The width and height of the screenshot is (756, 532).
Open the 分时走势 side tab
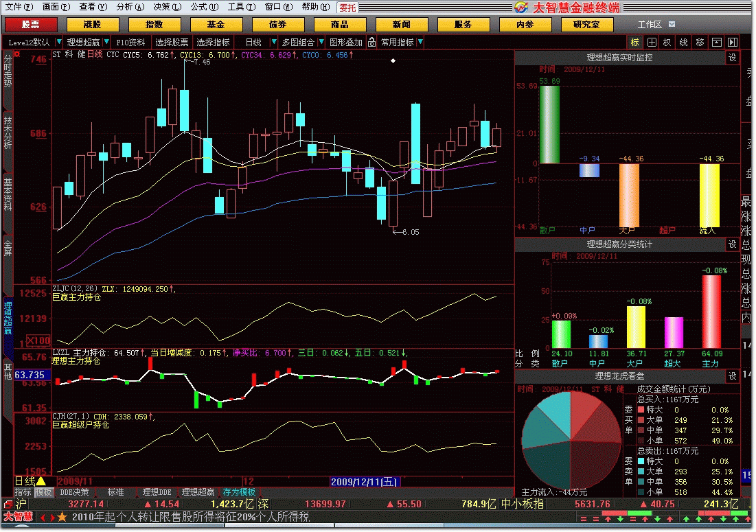click(8, 71)
